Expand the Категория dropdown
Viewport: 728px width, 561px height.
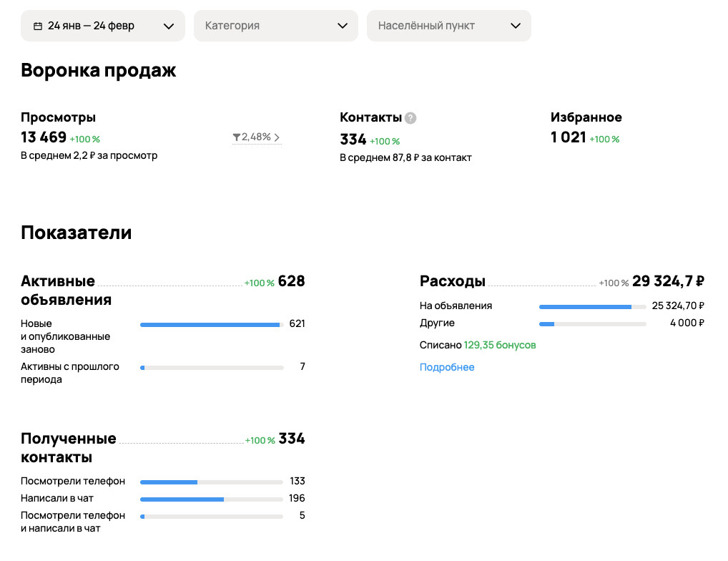coord(275,26)
